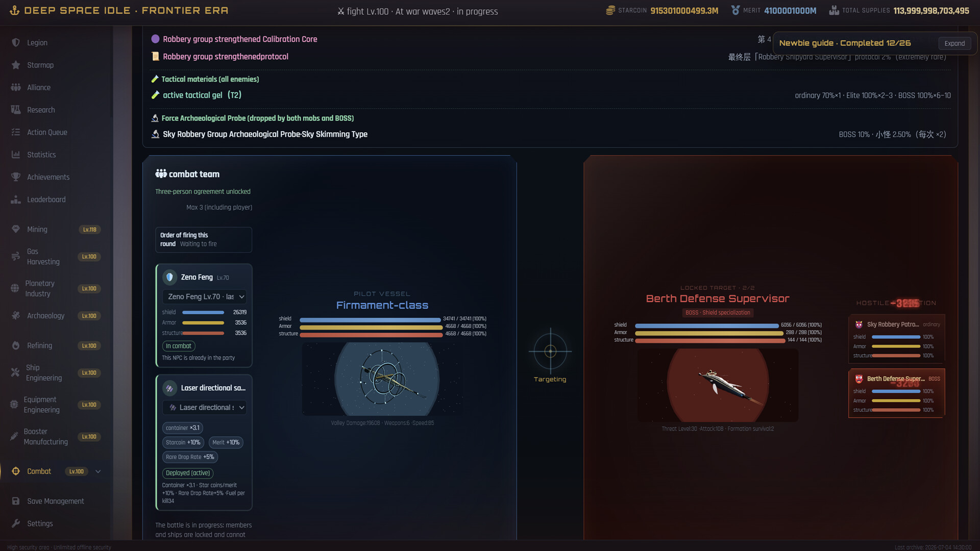Viewport: 980px width, 551px height.
Task: Click the Save Management disk icon
Action: (x=16, y=501)
